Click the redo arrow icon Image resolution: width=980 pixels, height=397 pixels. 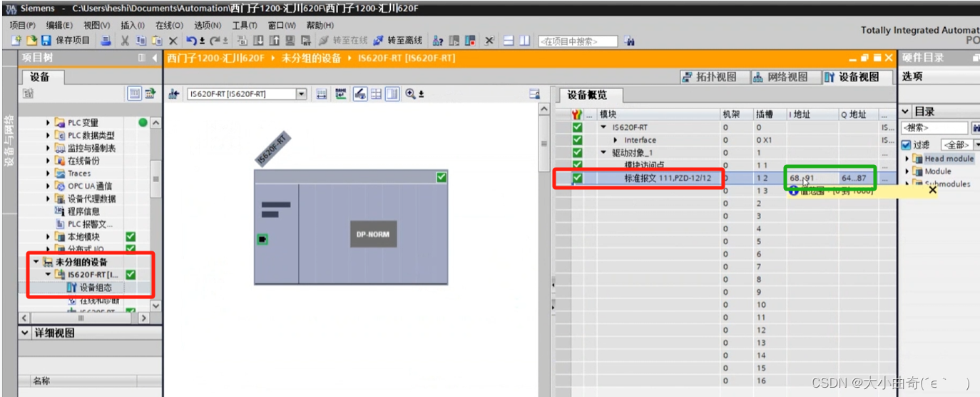(215, 41)
